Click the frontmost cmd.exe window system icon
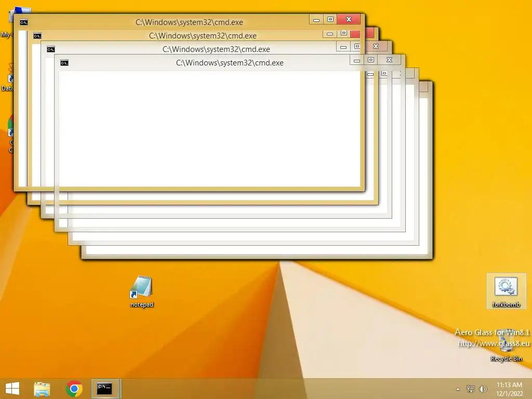Image resolution: width=532 pixels, height=399 pixels. [64, 63]
